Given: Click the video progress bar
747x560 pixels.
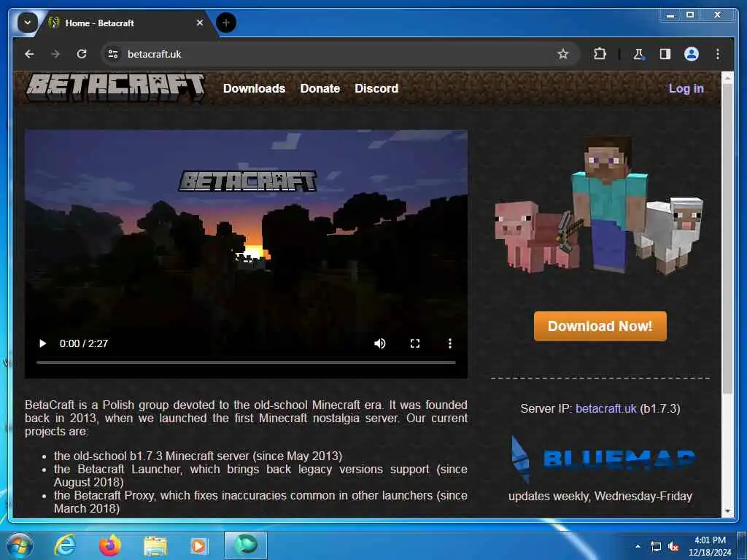Looking at the screenshot, I should (246, 362).
